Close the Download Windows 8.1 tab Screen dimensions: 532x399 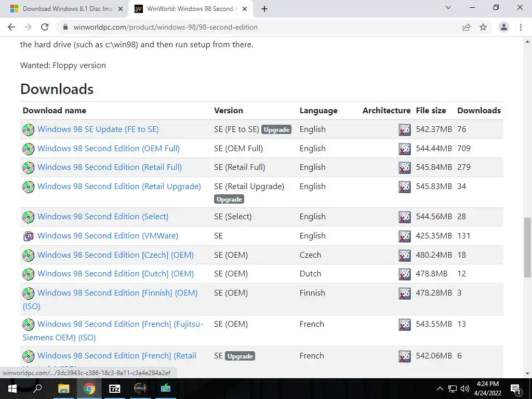point(121,9)
